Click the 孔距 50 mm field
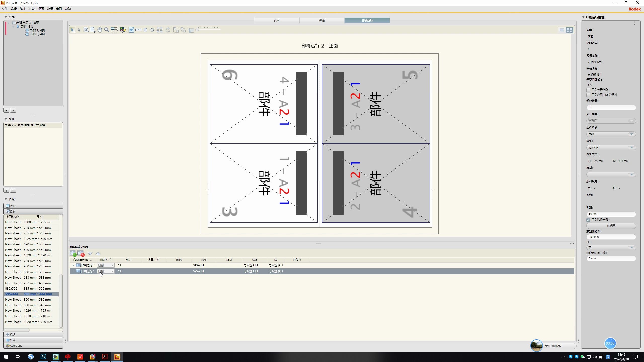The width and height of the screenshot is (644, 362). pos(611,214)
